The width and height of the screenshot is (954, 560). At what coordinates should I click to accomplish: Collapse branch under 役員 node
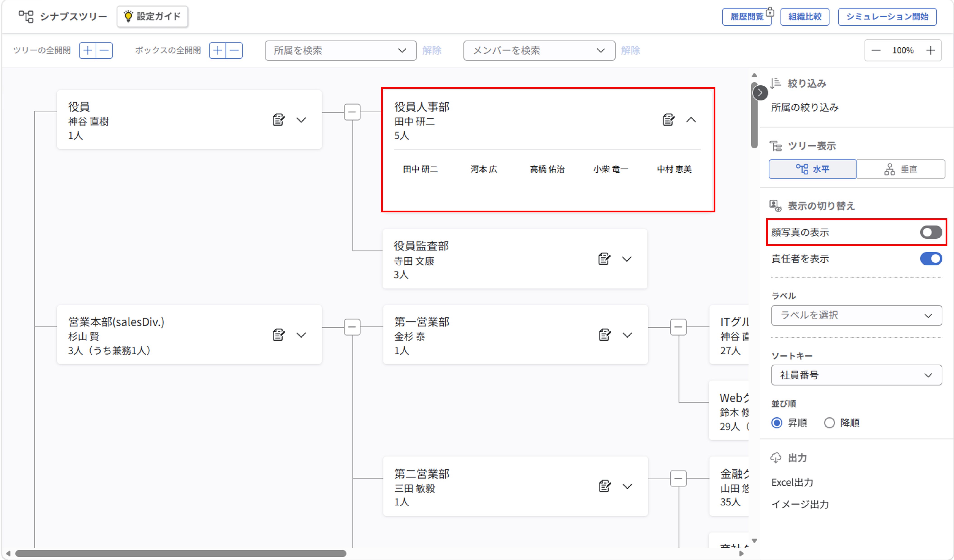click(352, 112)
